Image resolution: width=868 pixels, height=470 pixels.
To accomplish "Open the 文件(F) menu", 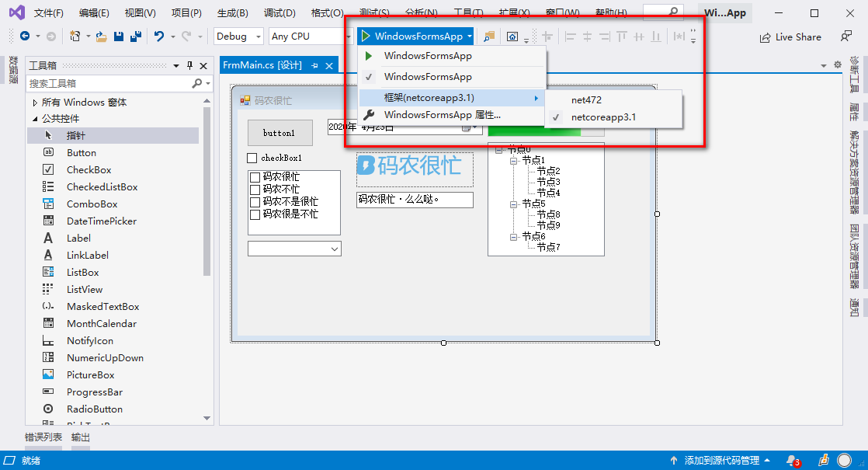I will [49, 12].
